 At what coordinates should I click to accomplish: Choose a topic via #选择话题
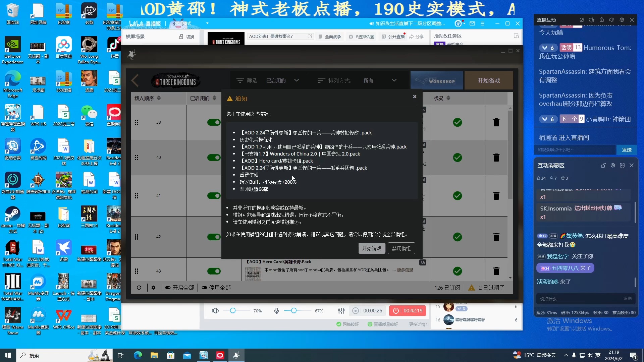[x=362, y=37]
